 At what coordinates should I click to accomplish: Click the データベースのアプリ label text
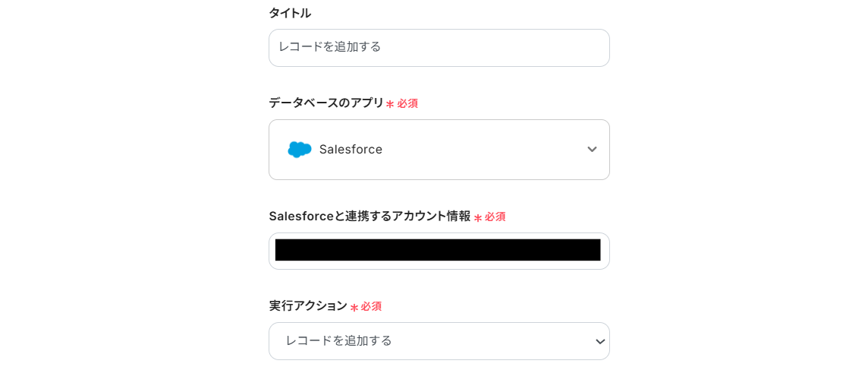(x=326, y=103)
